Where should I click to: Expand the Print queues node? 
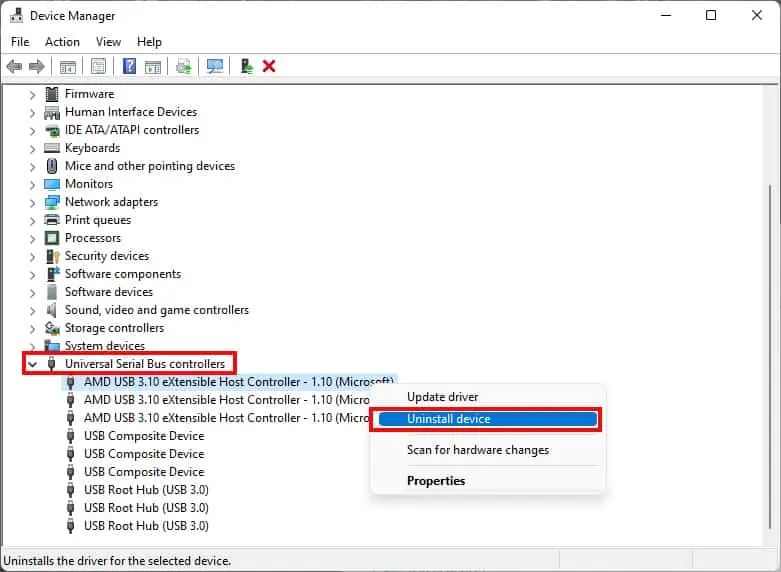click(32, 221)
